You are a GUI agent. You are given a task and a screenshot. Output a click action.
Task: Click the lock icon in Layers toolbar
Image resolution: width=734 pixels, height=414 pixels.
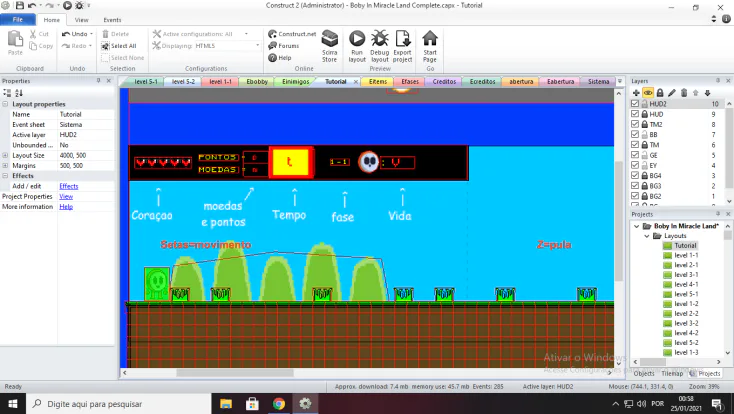pos(660,93)
